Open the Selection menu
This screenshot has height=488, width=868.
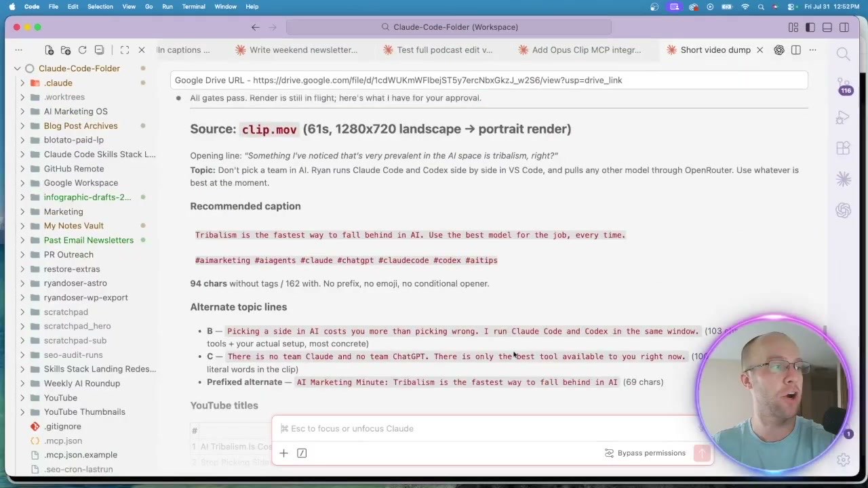pos(100,7)
